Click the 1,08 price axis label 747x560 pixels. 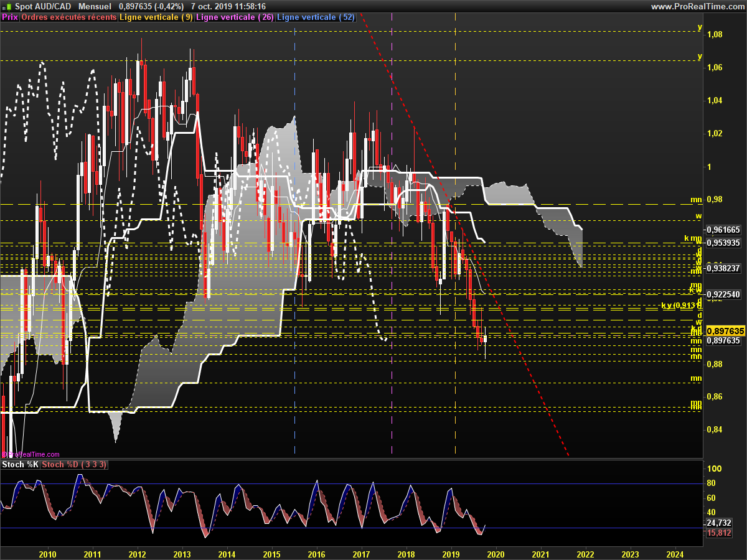(715, 34)
